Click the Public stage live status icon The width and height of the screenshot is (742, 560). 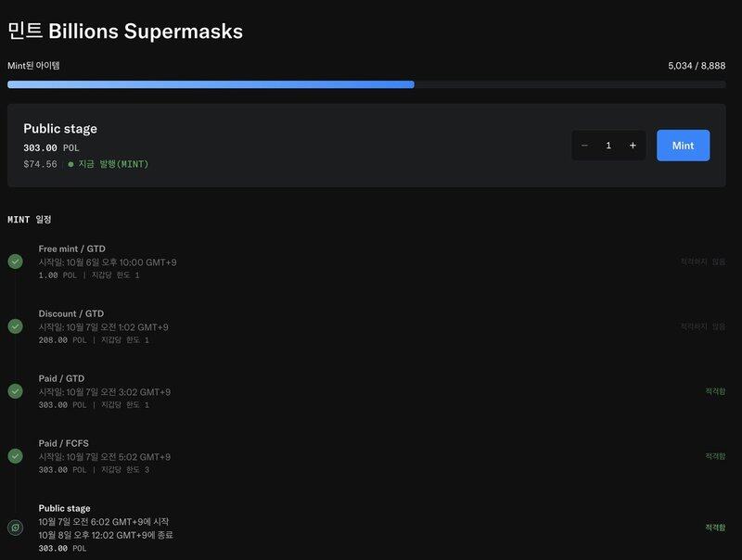click(x=15, y=528)
